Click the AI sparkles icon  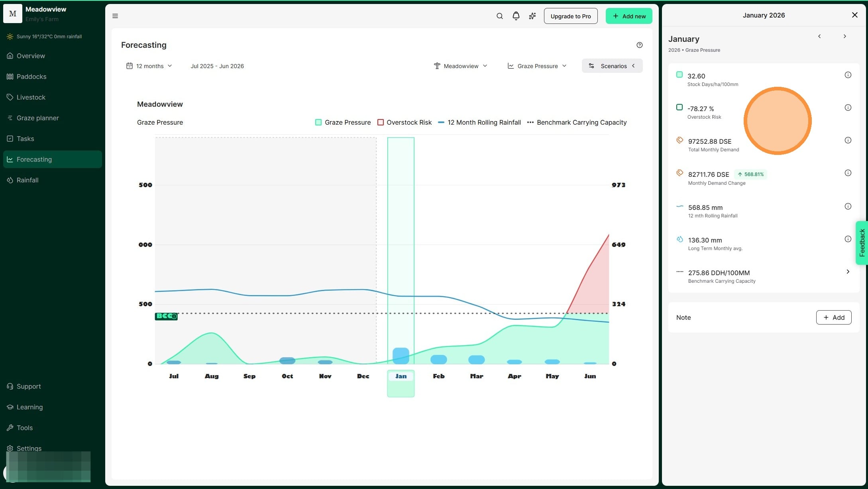click(532, 16)
